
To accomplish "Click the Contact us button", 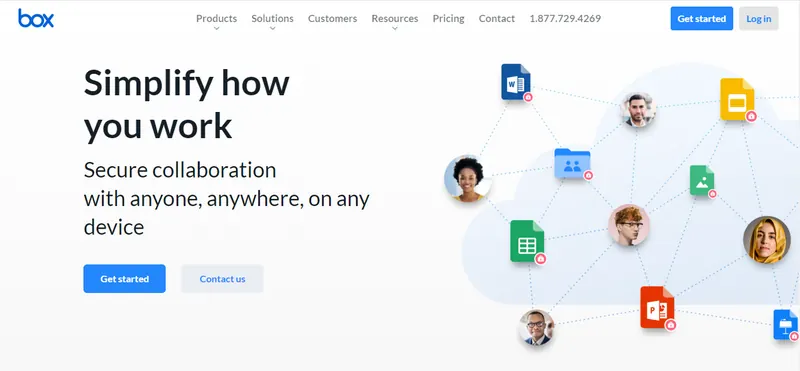I will (x=222, y=279).
